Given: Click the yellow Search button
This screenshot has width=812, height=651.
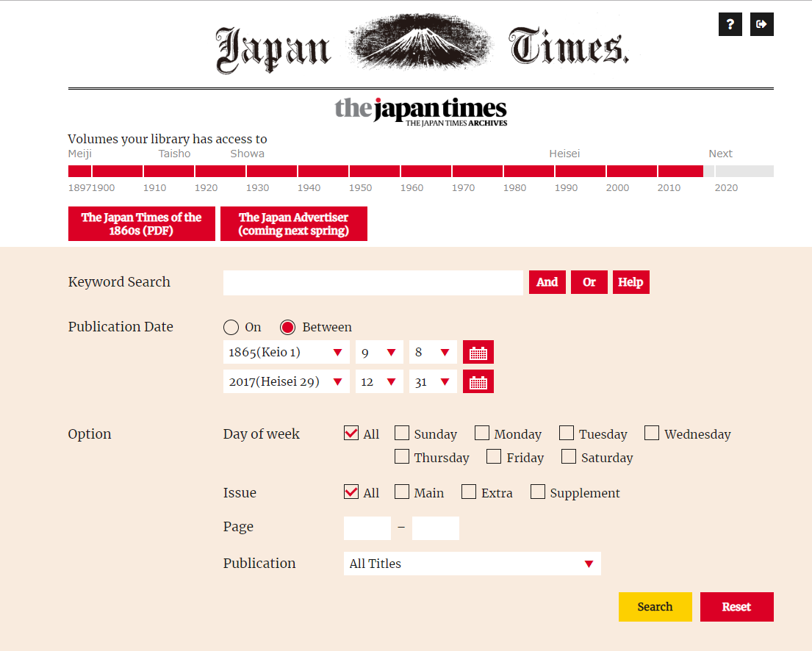Looking at the screenshot, I should pos(655,607).
